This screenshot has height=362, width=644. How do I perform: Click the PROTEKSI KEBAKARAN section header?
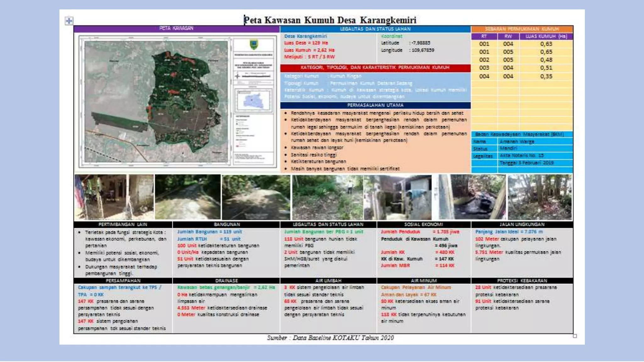pos(522,281)
